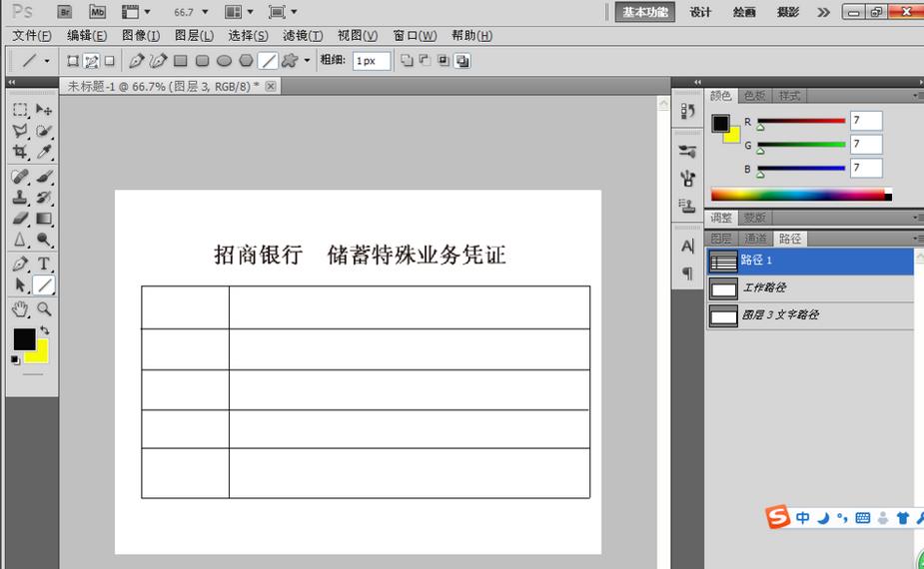Image resolution: width=924 pixels, height=569 pixels.
Task: Switch to 绘画 workspace
Action: 744,12
